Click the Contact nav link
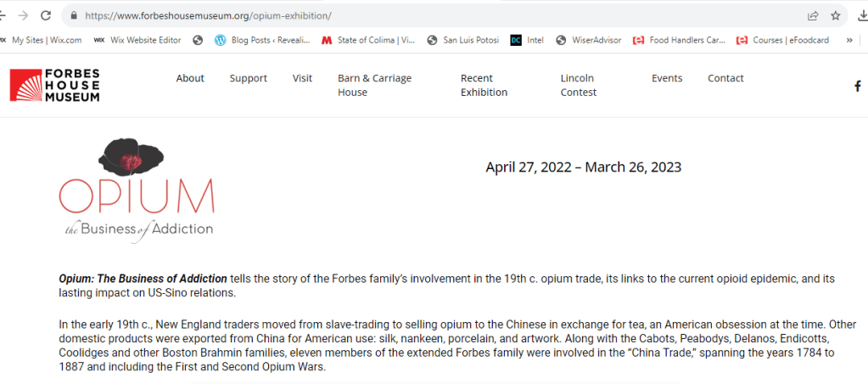Viewport: 868px width, 384px height. 725,78
